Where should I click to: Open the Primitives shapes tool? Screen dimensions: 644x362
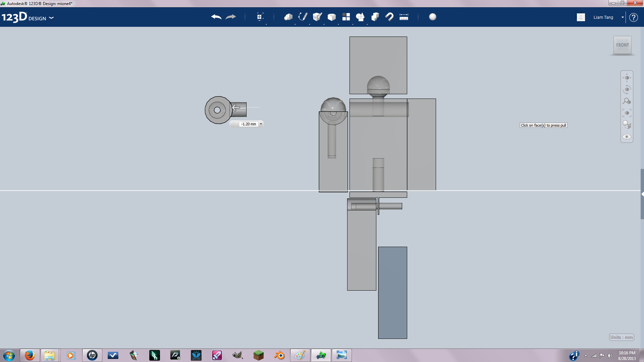(x=288, y=17)
